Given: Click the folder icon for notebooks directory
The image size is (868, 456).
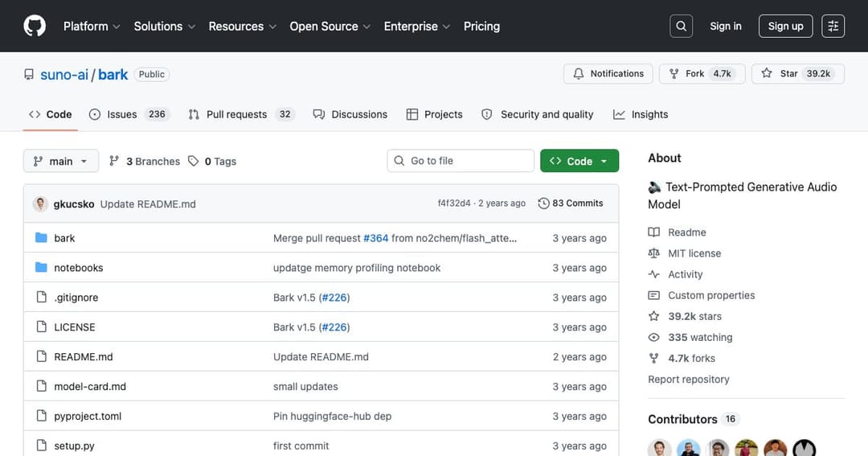Looking at the screenshot, I should 41,268.
